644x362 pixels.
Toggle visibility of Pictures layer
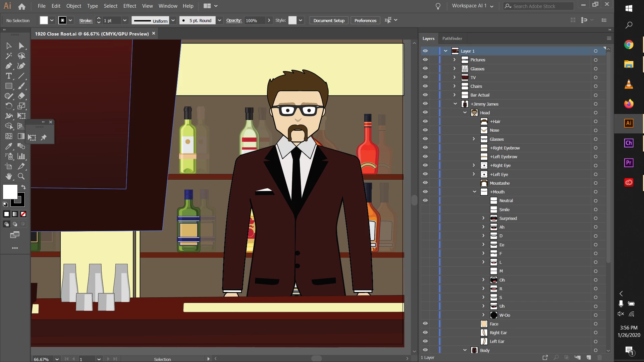click(x=425, y=60)
